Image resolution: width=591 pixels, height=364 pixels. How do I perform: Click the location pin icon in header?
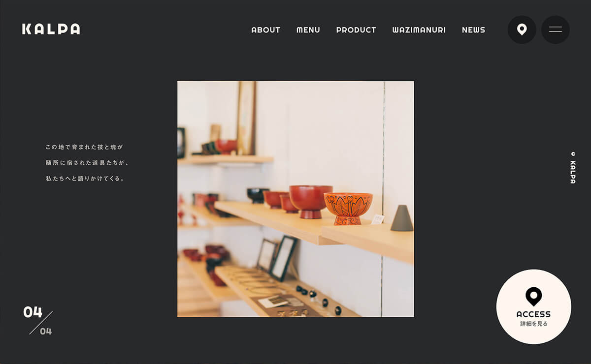(522, 30)
